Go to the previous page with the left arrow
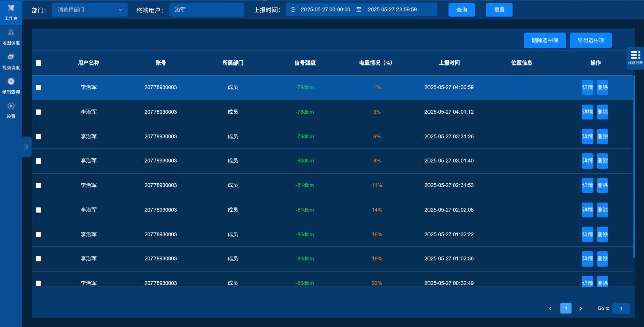 550,308
